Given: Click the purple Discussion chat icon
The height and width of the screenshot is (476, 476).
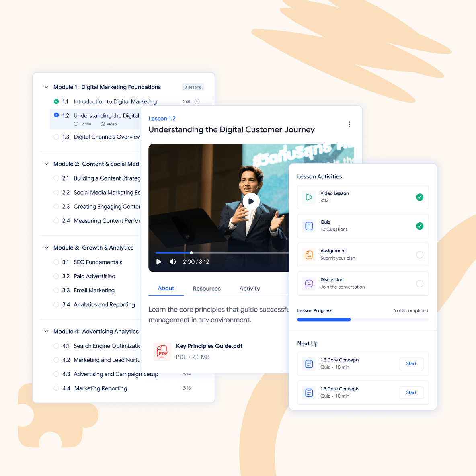Looking at the screenshot, I should coord(309,283).
